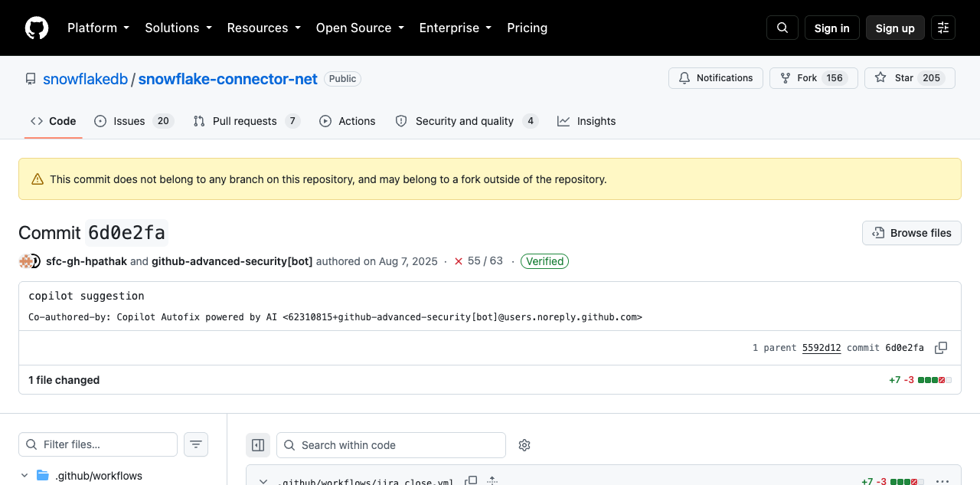
Task: Click the Public visibility label
Action: point(342,79)
